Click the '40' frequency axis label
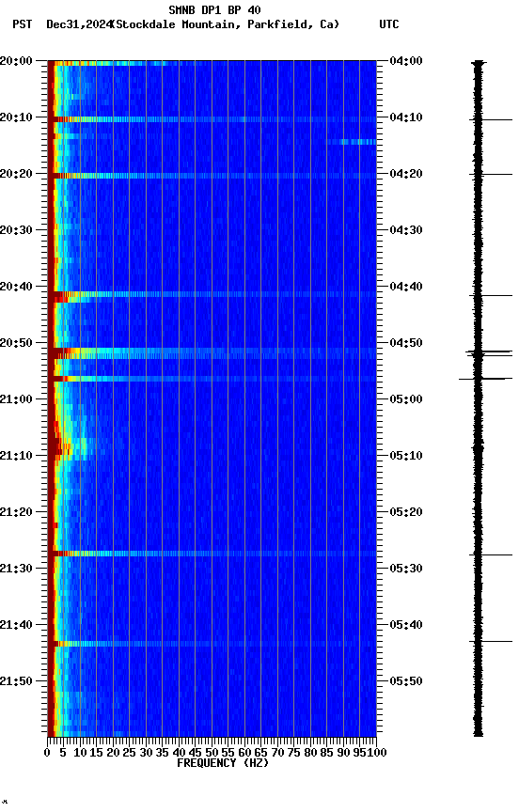 [x=179, y=753]
